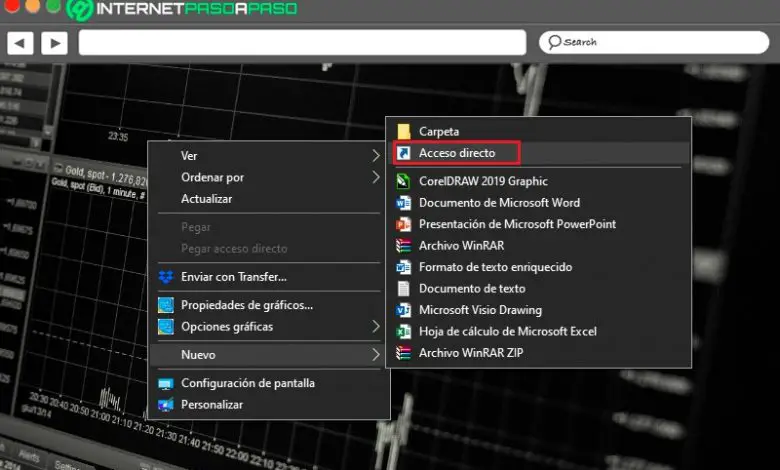Click the CorelDRAW 2019 Graphic icon
The image size is (780, 470).
click(x=403, y=181)
